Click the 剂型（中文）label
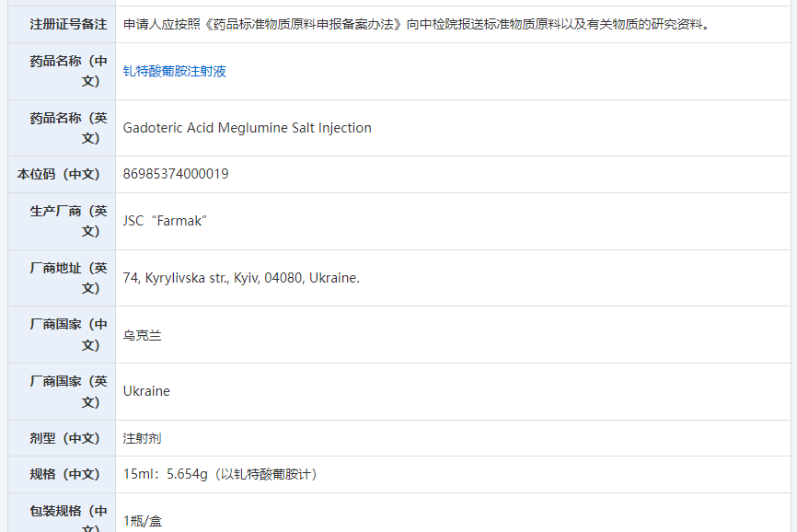 click(x=62, y=438)
